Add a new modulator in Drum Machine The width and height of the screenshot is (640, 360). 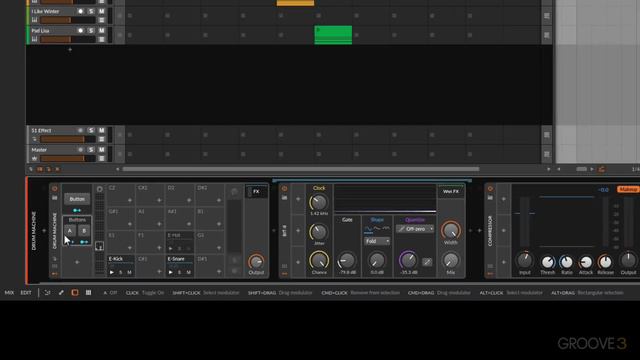77,262
